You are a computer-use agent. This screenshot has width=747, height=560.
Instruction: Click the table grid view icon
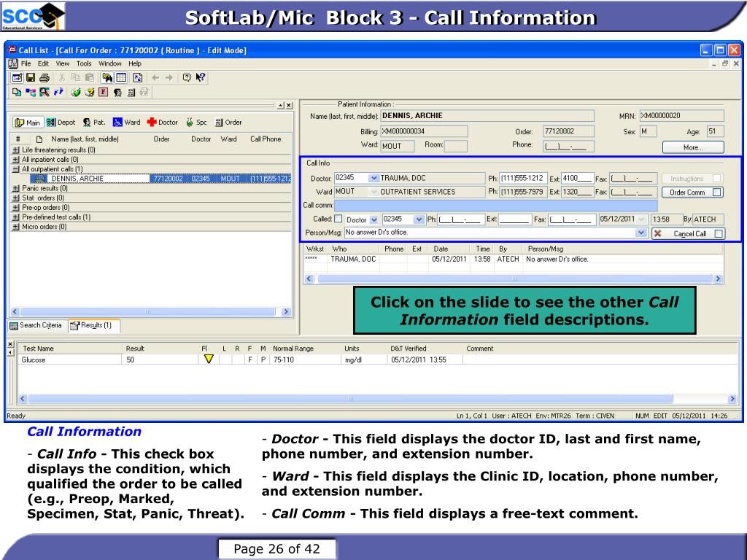(122, 77)
